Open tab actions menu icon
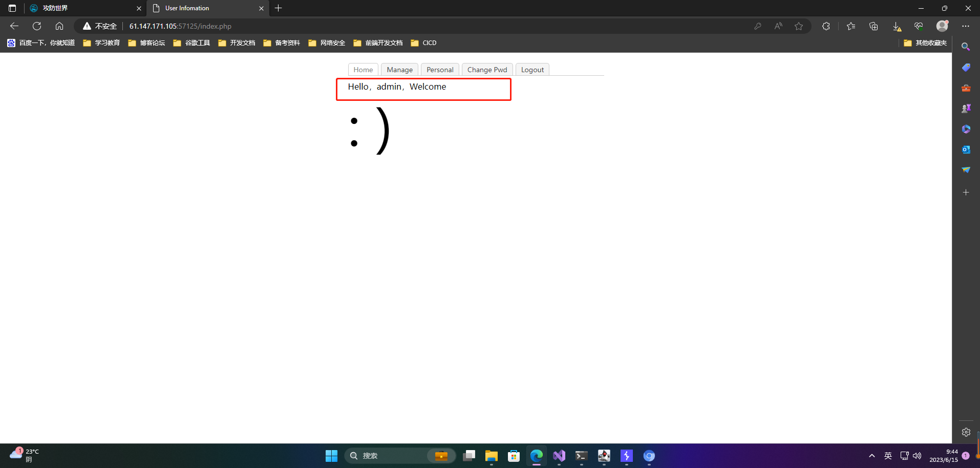 (x=12, y=8)
